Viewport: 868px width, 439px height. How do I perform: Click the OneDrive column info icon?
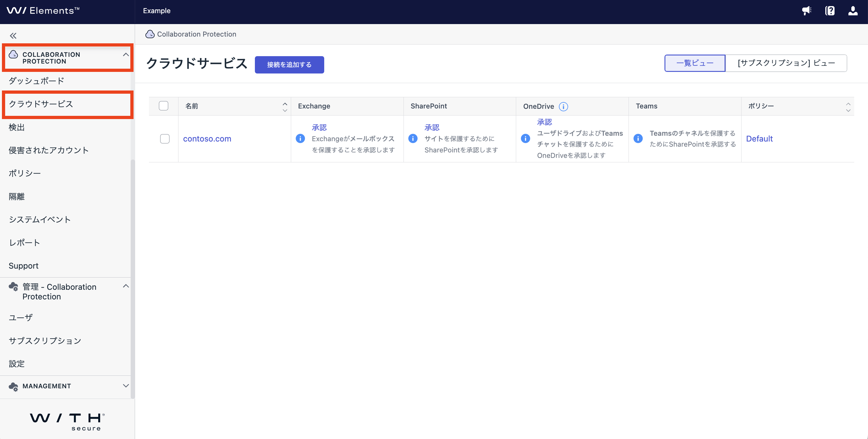click(563, 107)
